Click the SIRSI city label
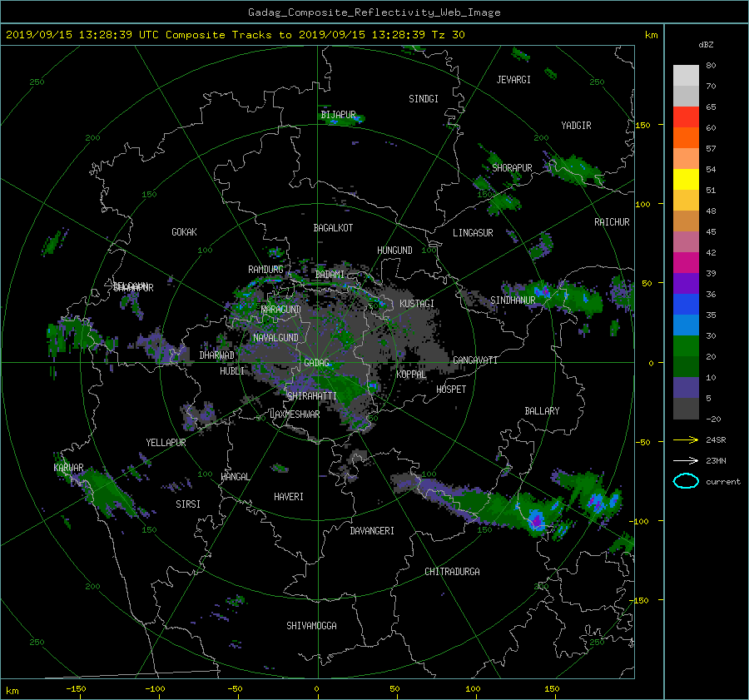The width and height of the screenshot is (749, 700). click(x=188, y=504)
